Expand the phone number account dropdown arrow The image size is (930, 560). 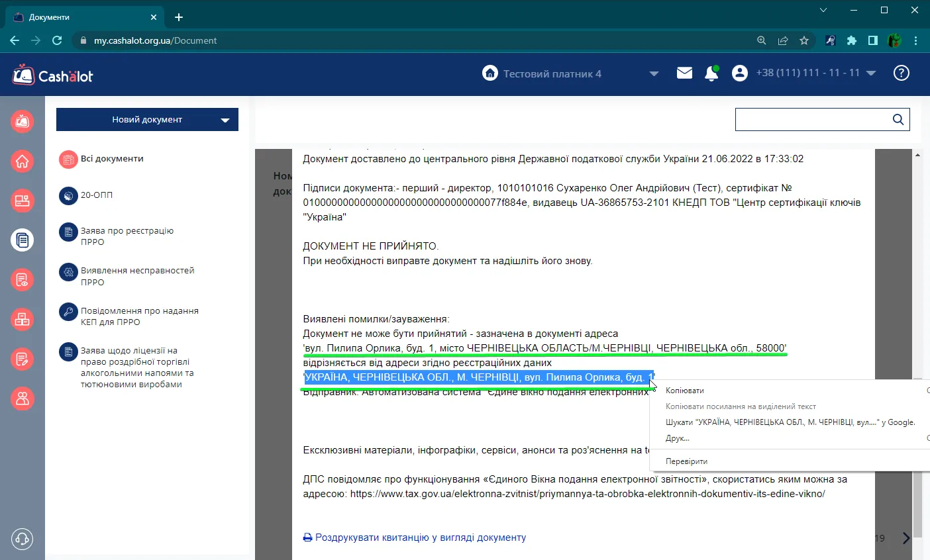tap(871, 73)
